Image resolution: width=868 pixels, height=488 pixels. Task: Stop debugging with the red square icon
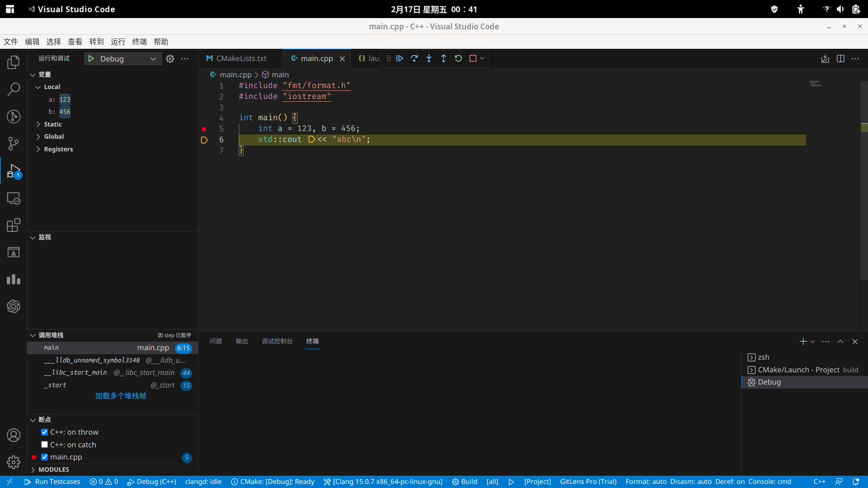coord(473,58)
